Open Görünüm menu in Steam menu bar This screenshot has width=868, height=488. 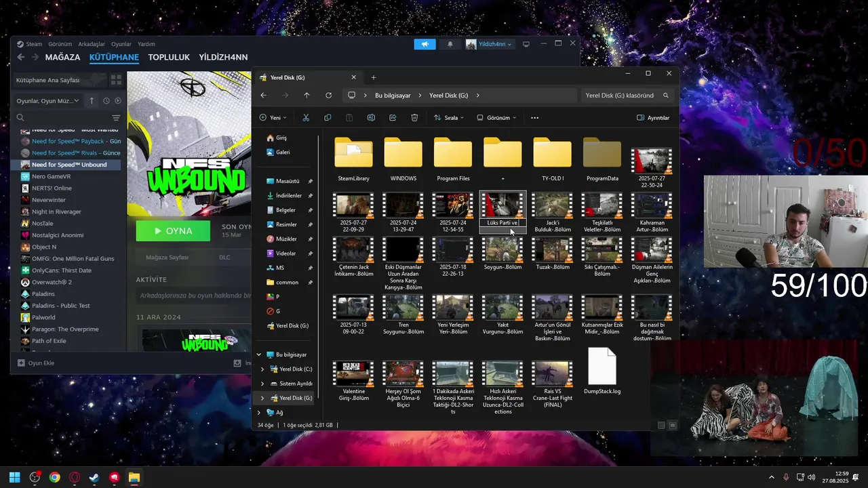pyautogui.click(x=60, y=44)
